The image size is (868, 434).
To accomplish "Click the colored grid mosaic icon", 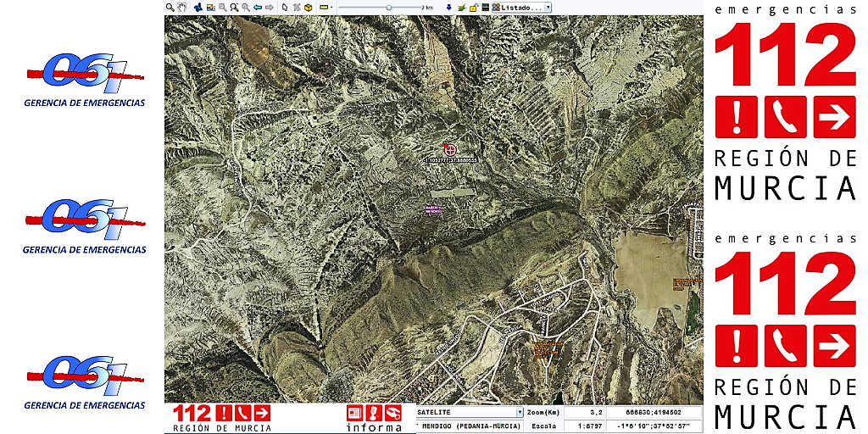I will pyautogui.click(x=486, y=7).
